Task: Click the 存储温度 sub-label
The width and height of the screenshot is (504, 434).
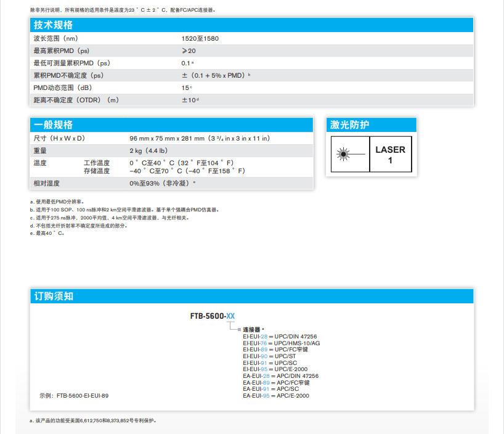Action: click(97, 171)
